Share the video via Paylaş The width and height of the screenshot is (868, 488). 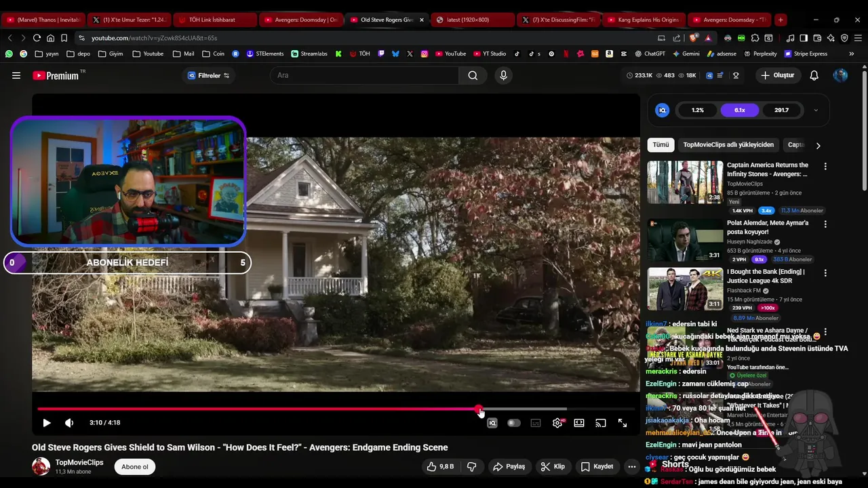pos(509,466)
